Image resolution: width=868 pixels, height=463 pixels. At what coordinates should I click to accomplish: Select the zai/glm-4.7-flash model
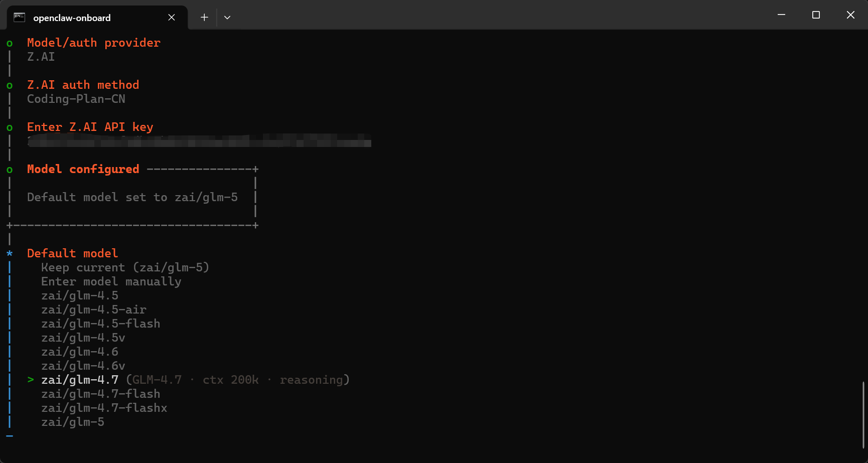click(x=100, y=394)
